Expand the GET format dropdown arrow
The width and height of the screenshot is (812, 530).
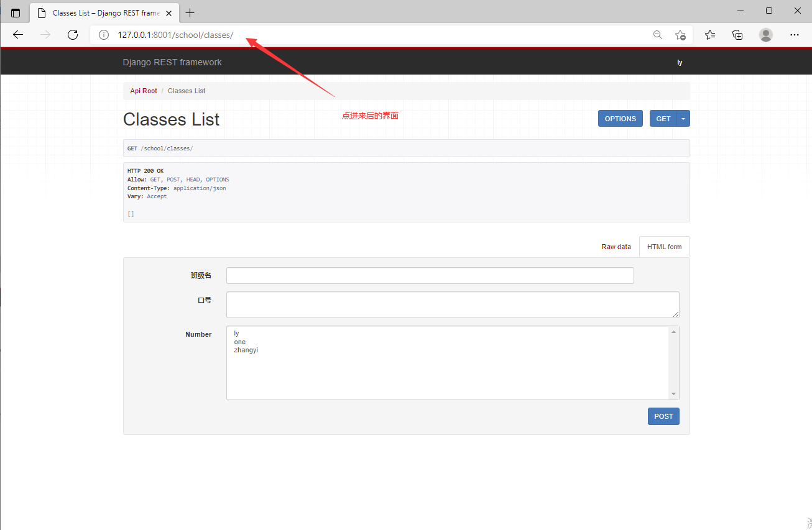(x=683, y=119)
